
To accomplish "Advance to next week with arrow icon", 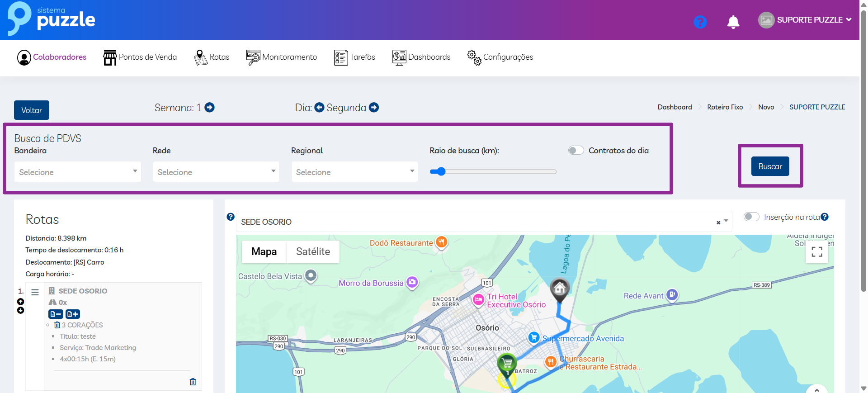I will point(209,108).
